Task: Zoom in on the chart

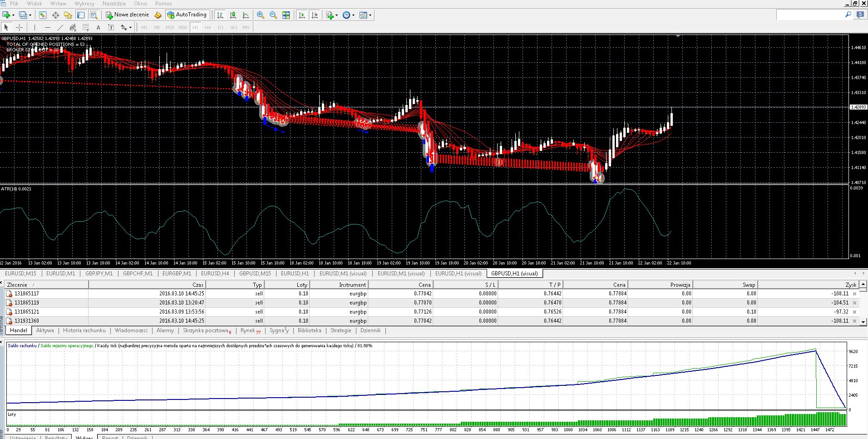Action: pyautogui.click(x=260, y=15)
